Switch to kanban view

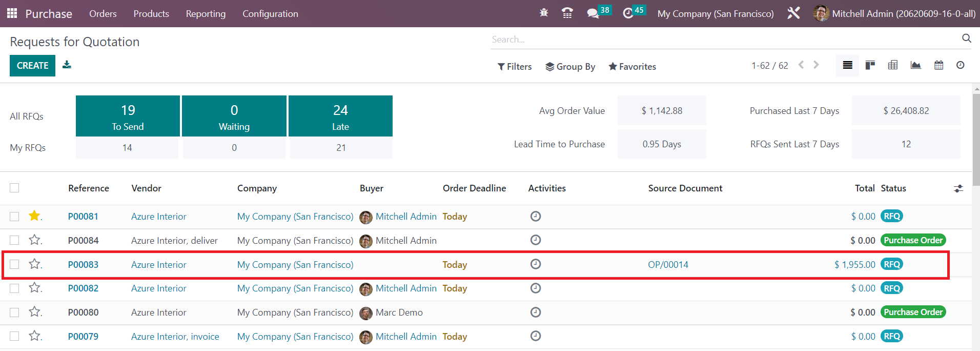(870, 65)
